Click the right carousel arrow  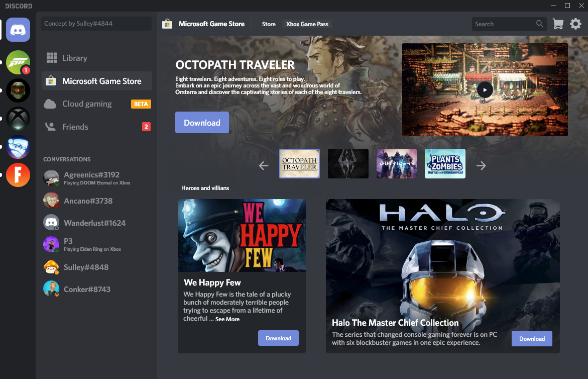[x=481, y=165]
